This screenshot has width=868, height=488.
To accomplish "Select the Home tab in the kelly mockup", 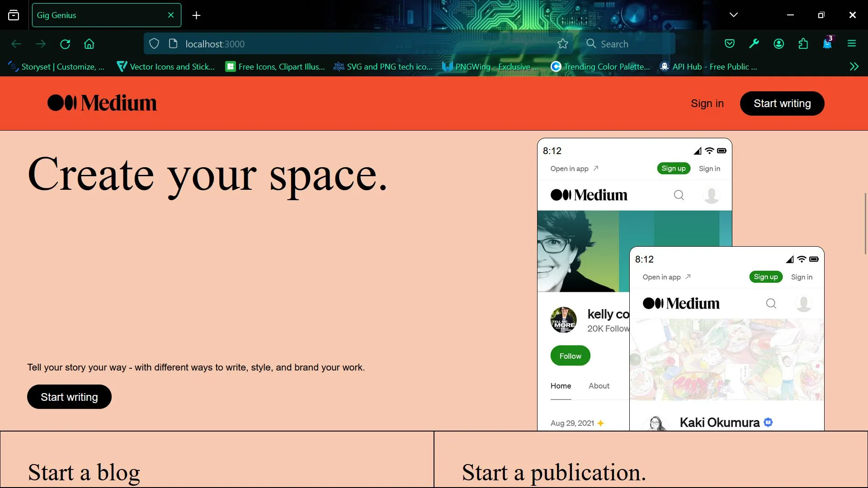I will 561,386.
